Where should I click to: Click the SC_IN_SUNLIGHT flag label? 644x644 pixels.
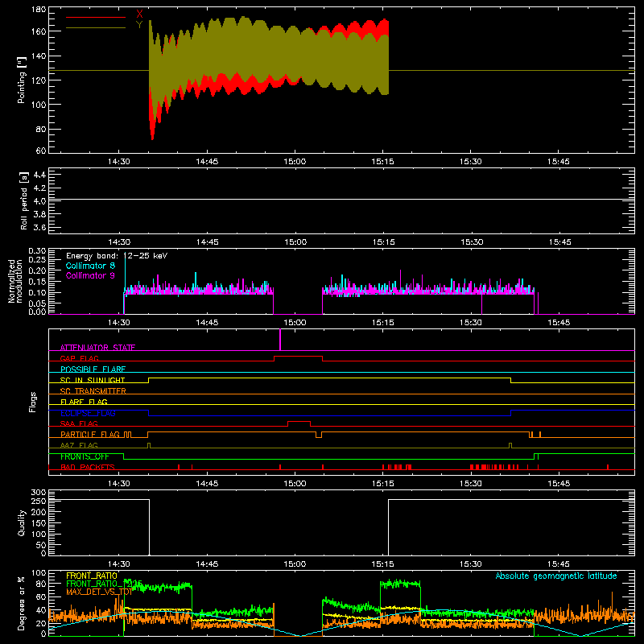pyautogui.click(x=93, y=380)
